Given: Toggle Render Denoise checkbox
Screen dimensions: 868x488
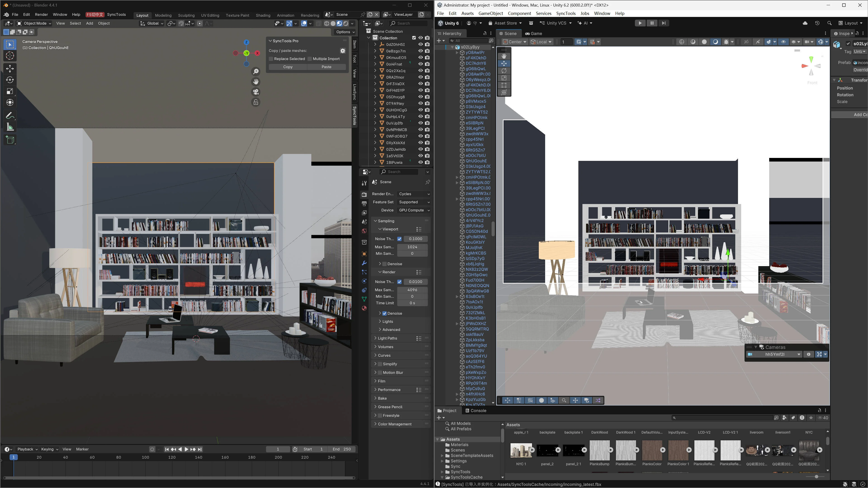Looking at the screenshot, I should coord(384,314).
